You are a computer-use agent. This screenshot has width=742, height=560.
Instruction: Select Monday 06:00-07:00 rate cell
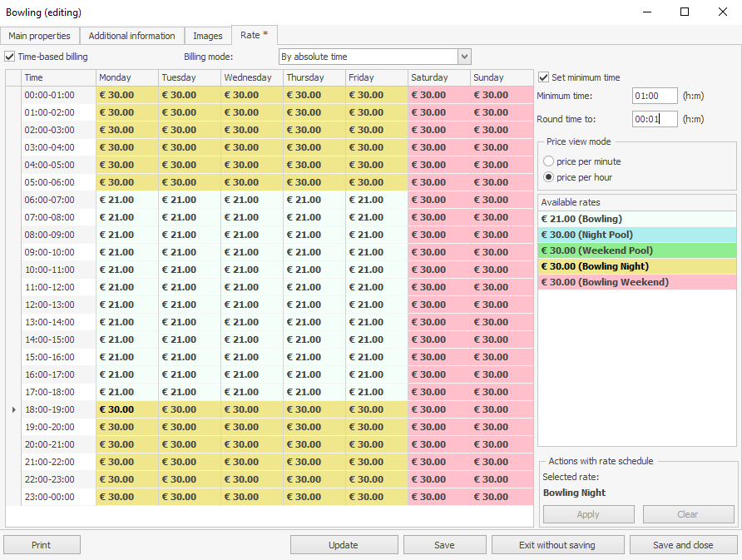[x=126, y=200]
